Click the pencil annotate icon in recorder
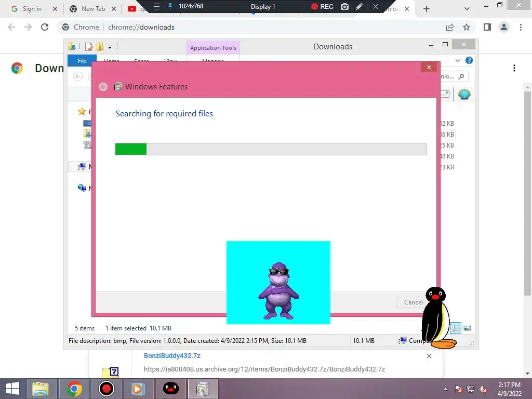Screen dimensions: 532x399 click(x=360, y=6)
